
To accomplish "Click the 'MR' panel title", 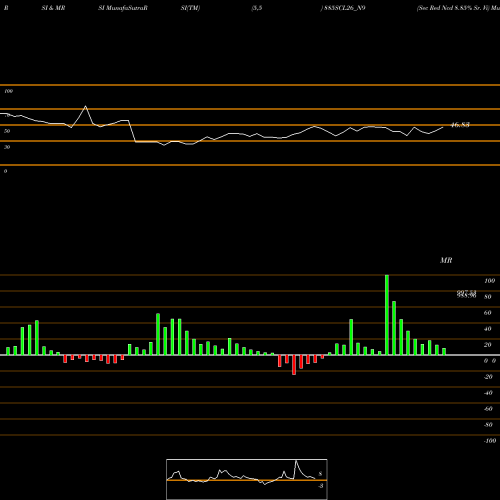I will (x=446, y=260).
